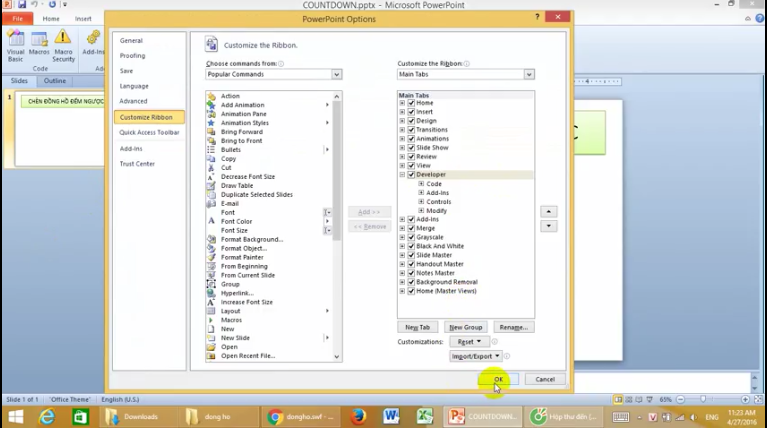Open Firefox from the taskbar

point(358,417)
